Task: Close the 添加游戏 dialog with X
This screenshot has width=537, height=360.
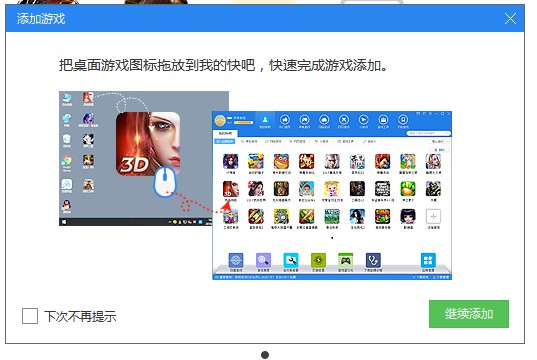Action: tap(510, 18)
